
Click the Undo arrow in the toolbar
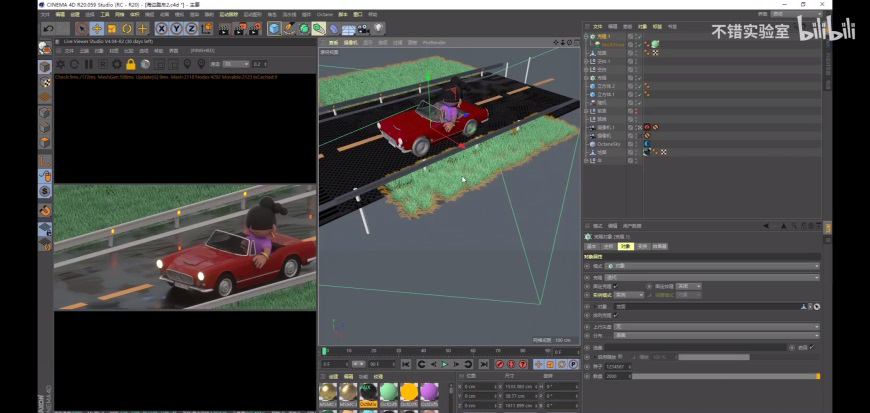(x=49, y=28)
